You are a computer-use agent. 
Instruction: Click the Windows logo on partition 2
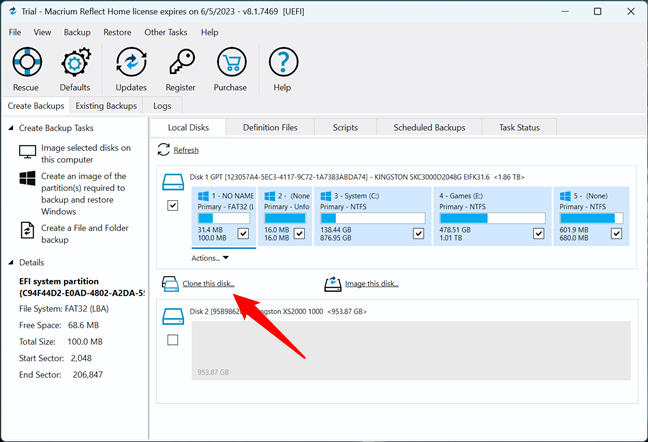(270, 196)
